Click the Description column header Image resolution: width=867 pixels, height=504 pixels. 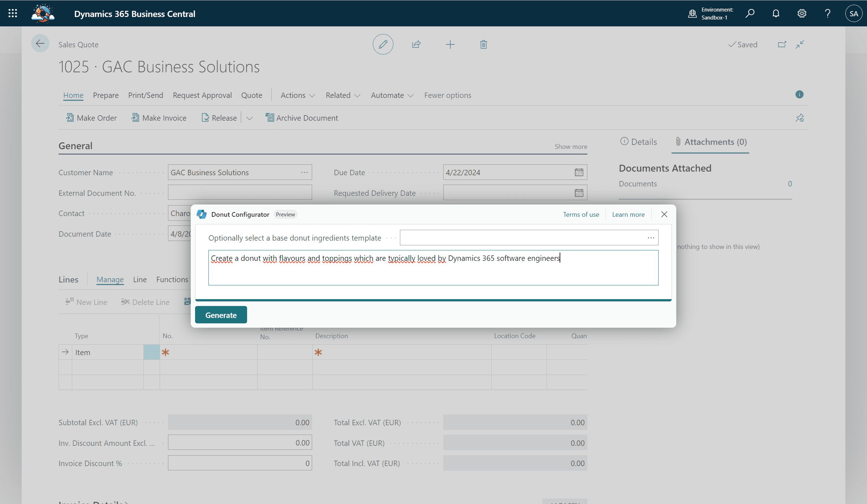click(x=332, y=336)
